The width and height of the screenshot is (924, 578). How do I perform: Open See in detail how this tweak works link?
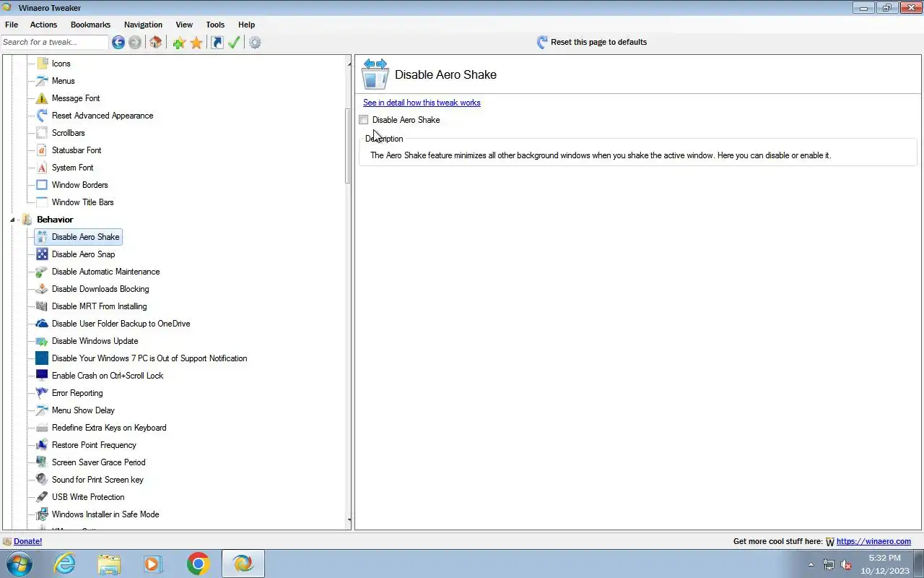[x=422, y=103]
